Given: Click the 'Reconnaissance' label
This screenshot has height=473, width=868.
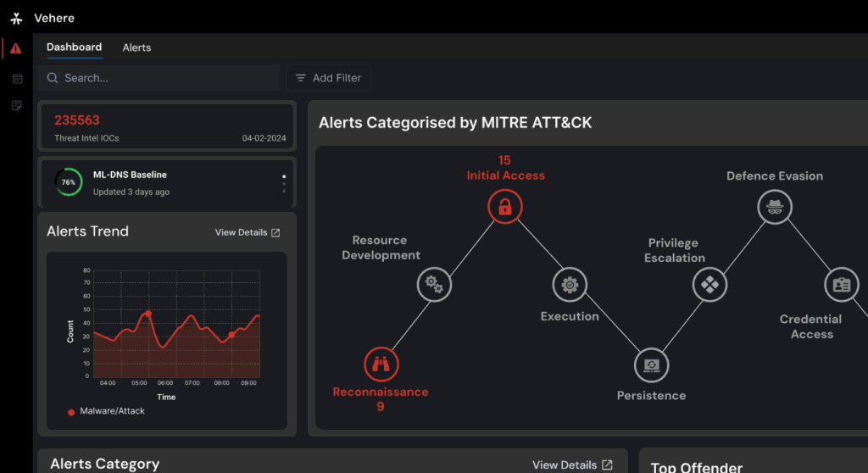Looking at the screenshot, I should click(x=381, y=392).
